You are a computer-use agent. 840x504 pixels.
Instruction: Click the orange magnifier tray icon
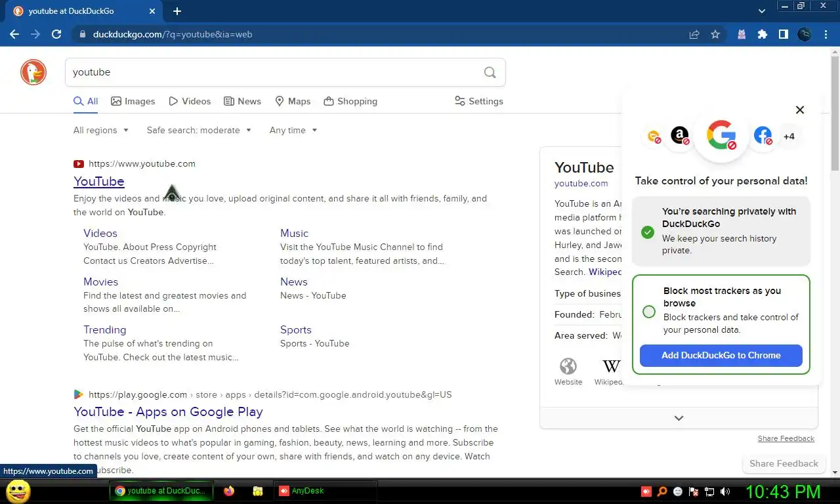662,491
